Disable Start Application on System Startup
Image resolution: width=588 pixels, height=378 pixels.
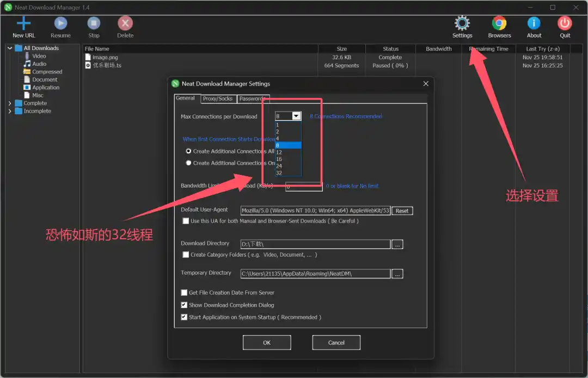[185, 317]
